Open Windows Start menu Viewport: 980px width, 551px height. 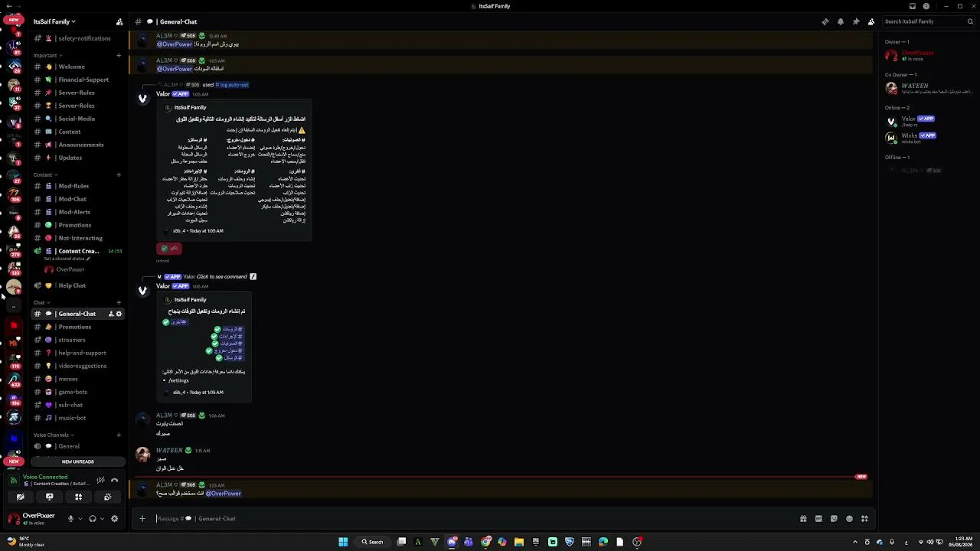343,542
